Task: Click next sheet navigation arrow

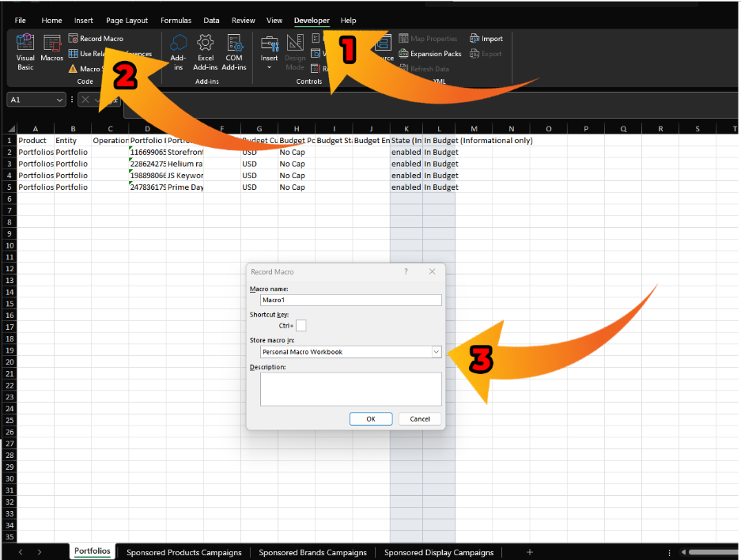Action: coord(40,552)
